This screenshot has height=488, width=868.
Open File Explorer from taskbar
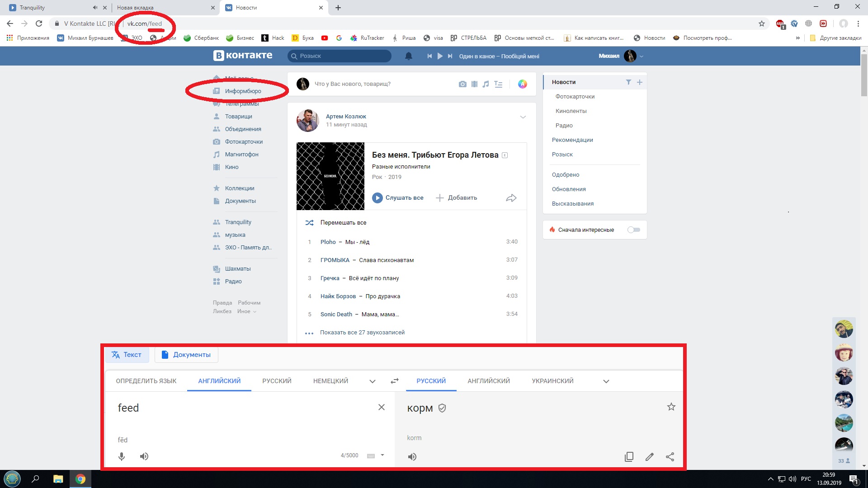[x=58, y=479]
